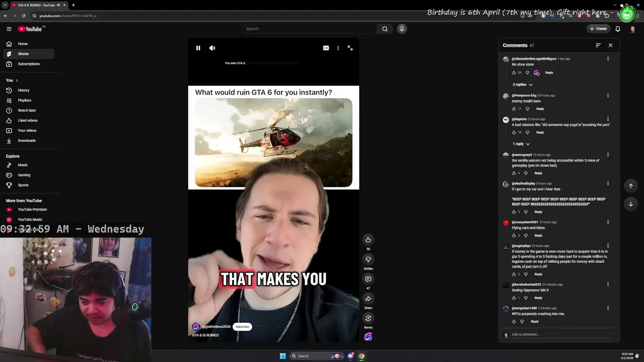Open YouTube Premium link
Viewport: 644px width, 362px height.
pos(28,210)
